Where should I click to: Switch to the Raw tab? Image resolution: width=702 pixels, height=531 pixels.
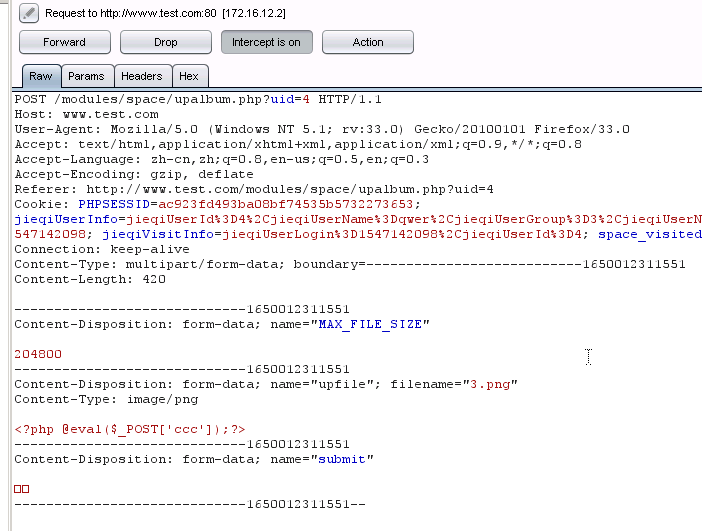pyautogui.click(x=41, y=76)
